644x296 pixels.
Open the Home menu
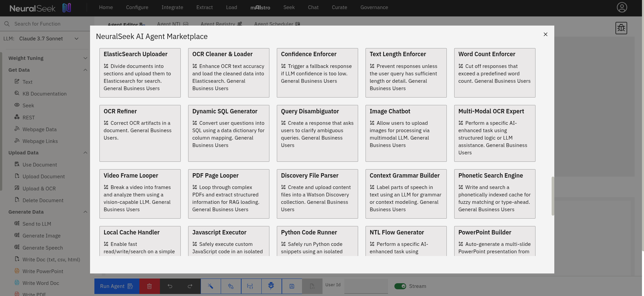106,7
